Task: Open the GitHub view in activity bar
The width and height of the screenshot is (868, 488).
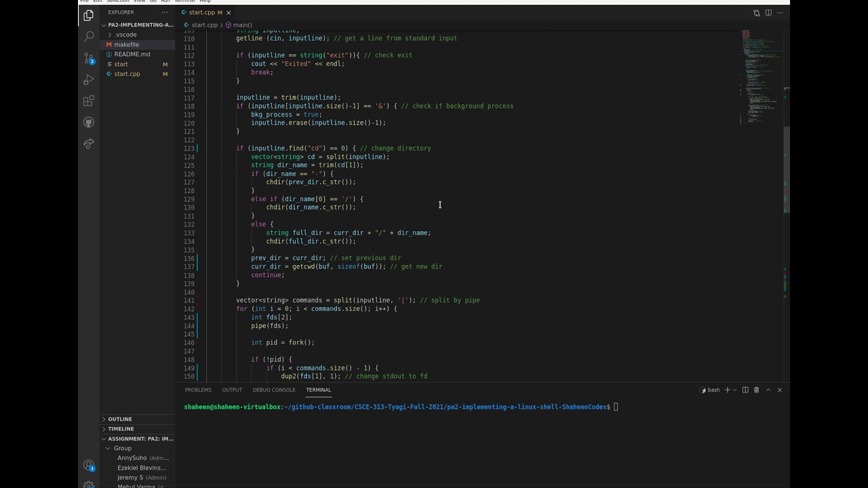Action: 88,123
